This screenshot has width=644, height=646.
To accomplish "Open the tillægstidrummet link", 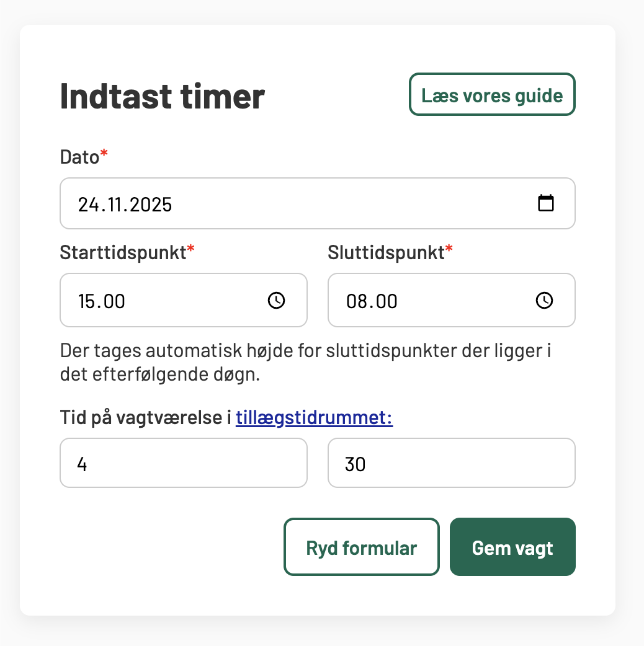I will point(314,417).
